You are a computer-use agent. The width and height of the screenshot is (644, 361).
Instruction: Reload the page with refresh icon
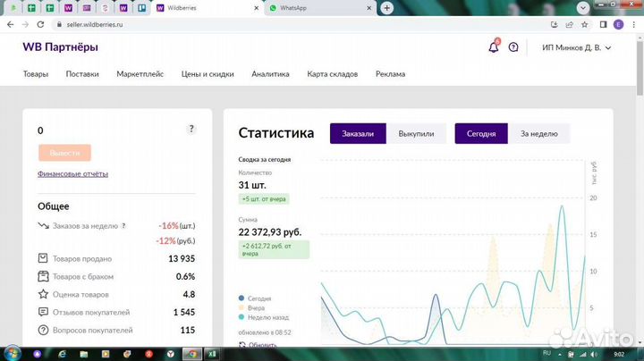click(x=40, y=25)
